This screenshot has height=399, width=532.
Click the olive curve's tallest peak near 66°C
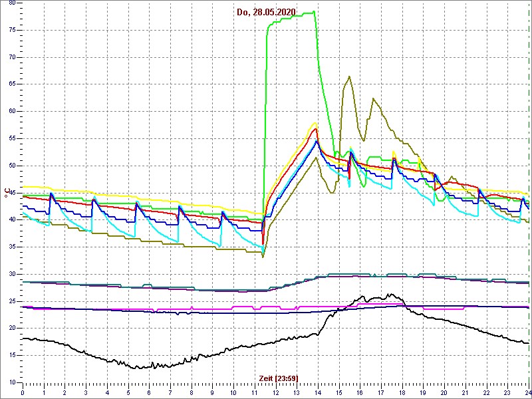point(349,76)
